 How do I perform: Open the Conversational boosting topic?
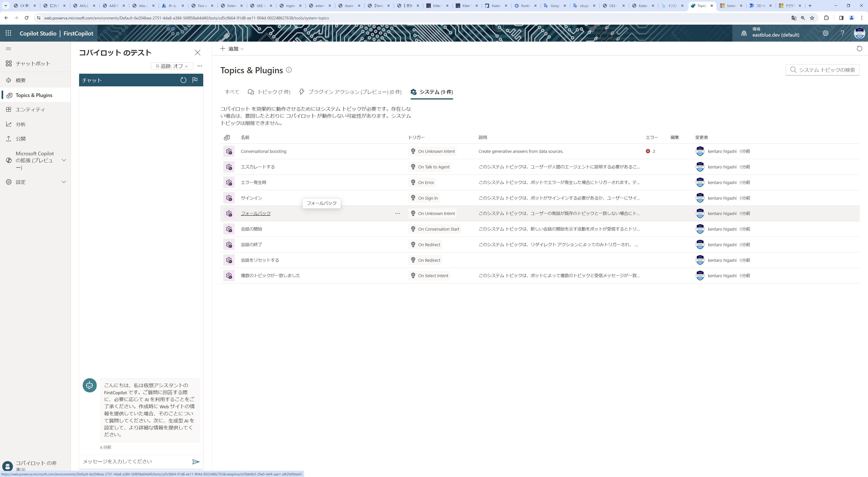(x=264, y=151)
